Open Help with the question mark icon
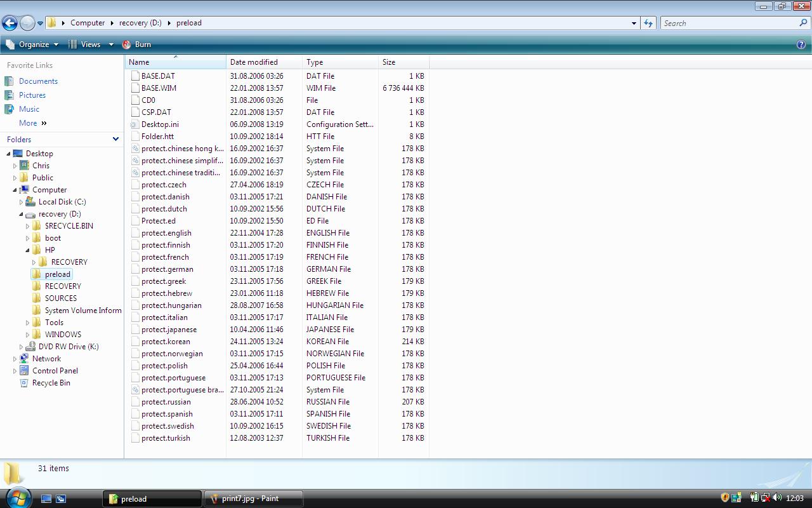The image size is (812, 508). tap(801, 44)
